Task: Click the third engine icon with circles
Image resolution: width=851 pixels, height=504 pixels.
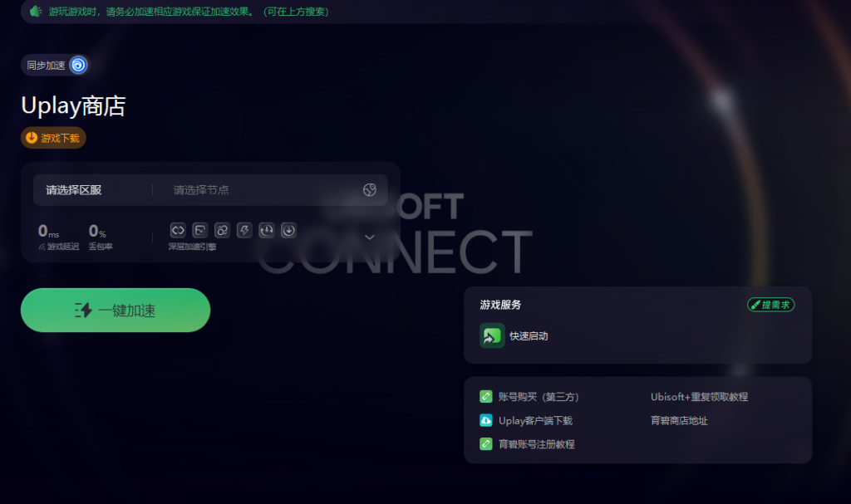Action: (223, 231)
